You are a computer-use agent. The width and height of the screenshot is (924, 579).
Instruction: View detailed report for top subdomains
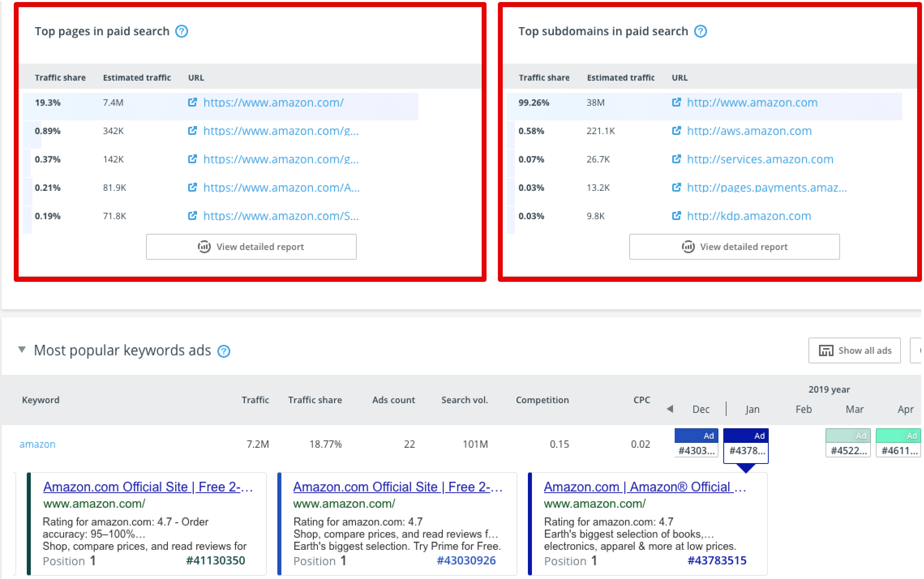coord(734,247)
